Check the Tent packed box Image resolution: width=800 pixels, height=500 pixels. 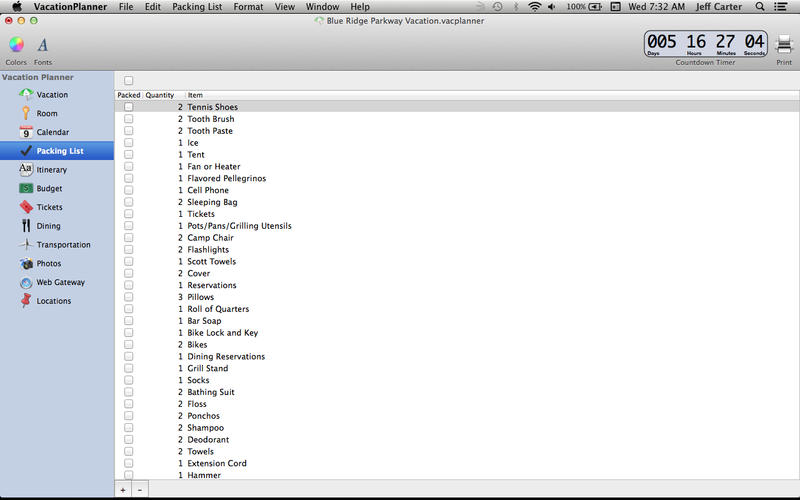[129, 155]
